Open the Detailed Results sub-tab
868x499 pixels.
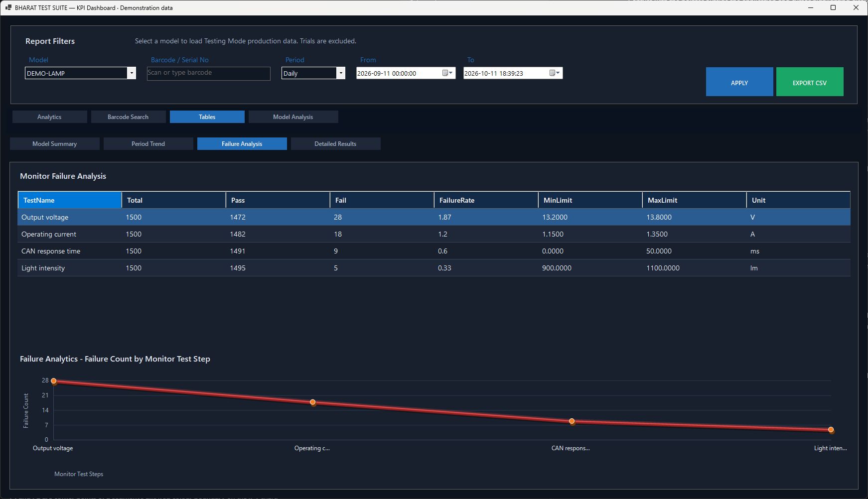click(336, 144)
